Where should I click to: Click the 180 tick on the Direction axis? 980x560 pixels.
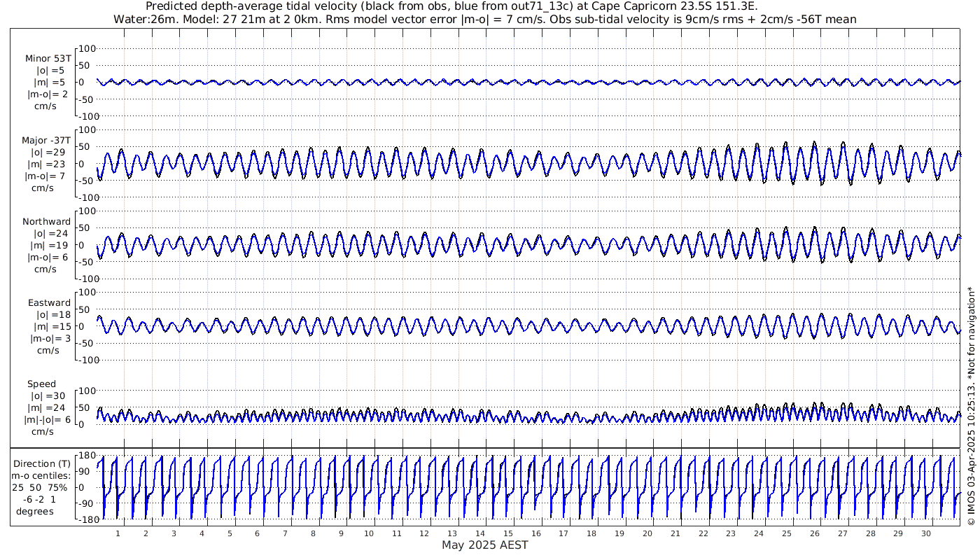[86, 456]
